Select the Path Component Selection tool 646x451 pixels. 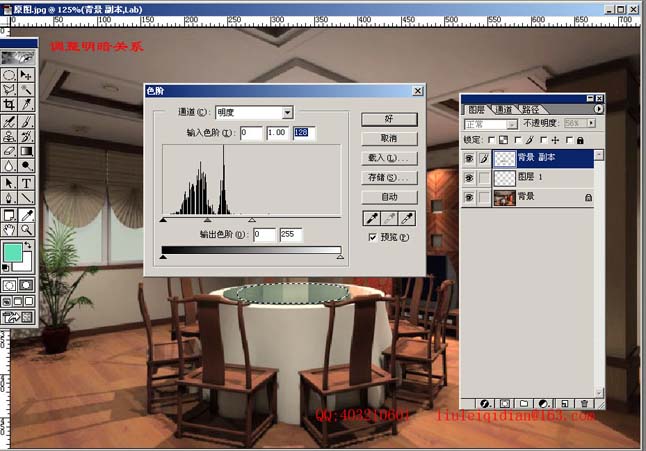[x=9, y=183]
